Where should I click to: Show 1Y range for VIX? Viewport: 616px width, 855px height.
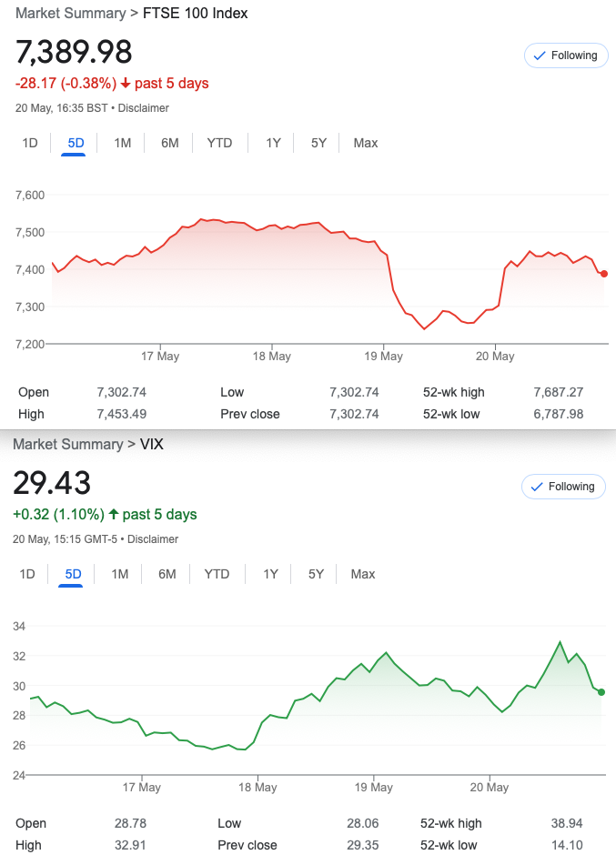coord(270,574)
